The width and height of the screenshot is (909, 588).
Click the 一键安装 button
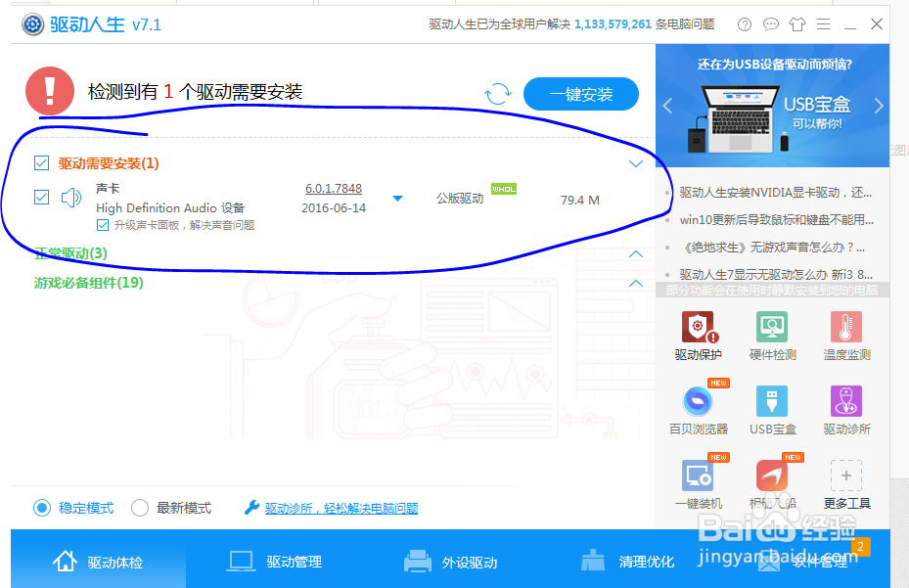(x=581, y=94)
